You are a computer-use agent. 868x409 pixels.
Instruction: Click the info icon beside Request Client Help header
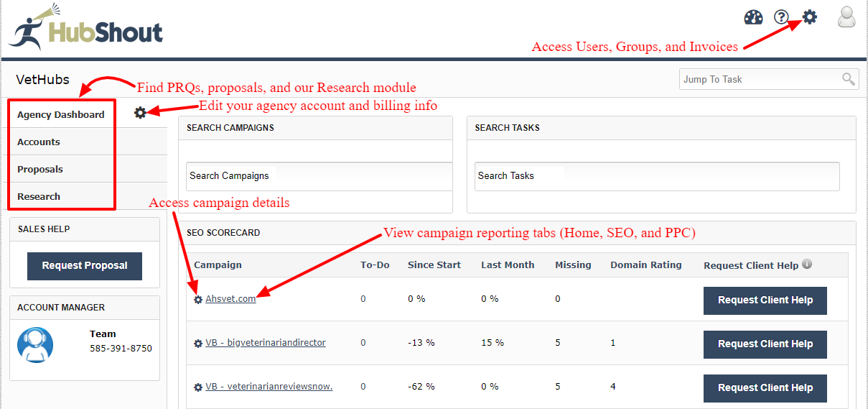[807, 264]
